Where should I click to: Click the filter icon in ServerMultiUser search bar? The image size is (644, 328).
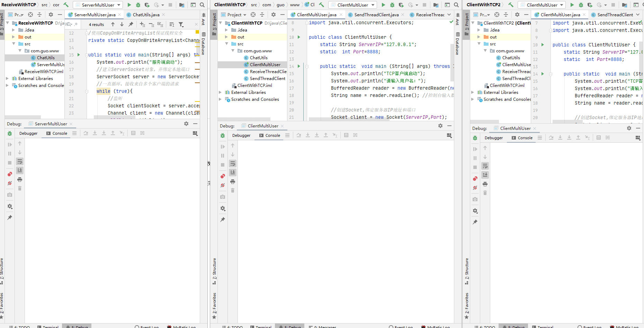pyautogui.click(x=181, y=24)
